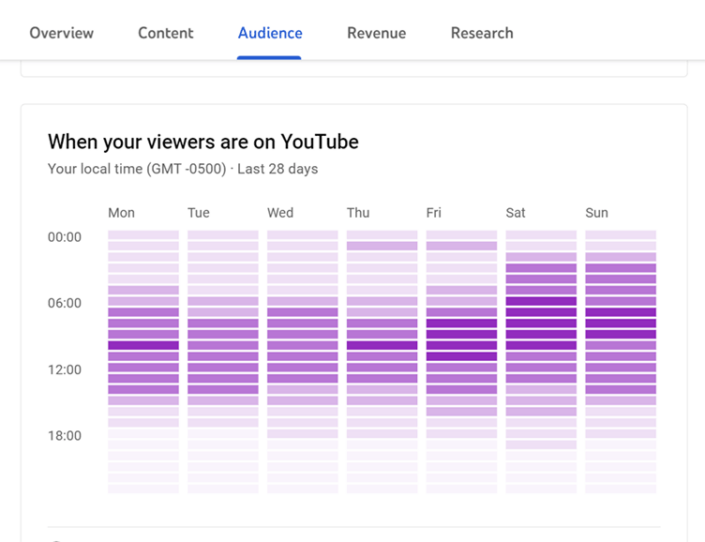
Task: Select the 12:00 time axis label
Action: pyautogui.click(x=64, y=369)
